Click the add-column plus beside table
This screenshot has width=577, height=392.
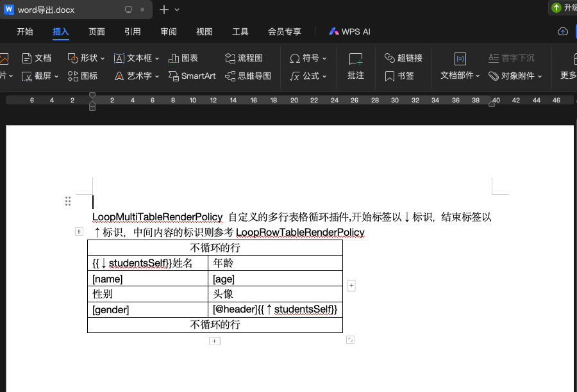[x=351, y=286]
